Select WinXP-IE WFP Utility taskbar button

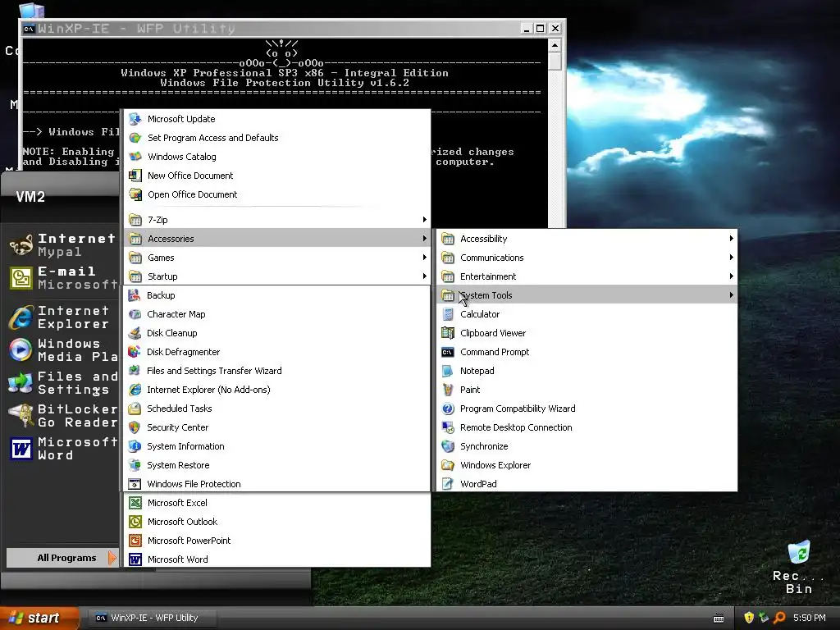[152, 618]
